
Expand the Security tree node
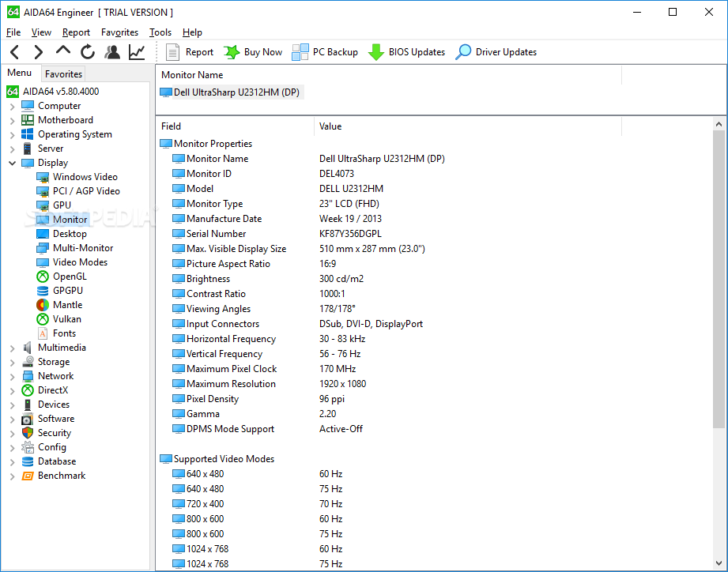coord(13,434)
